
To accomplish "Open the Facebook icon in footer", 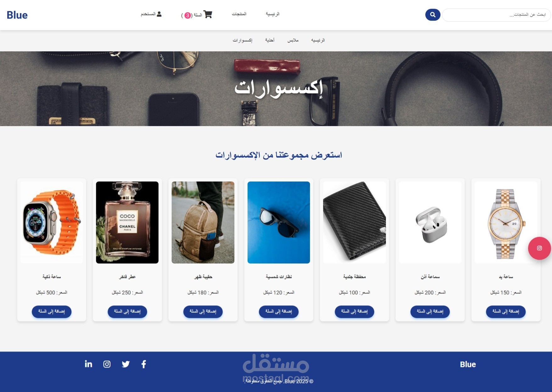I will click(x=144, y=364).
